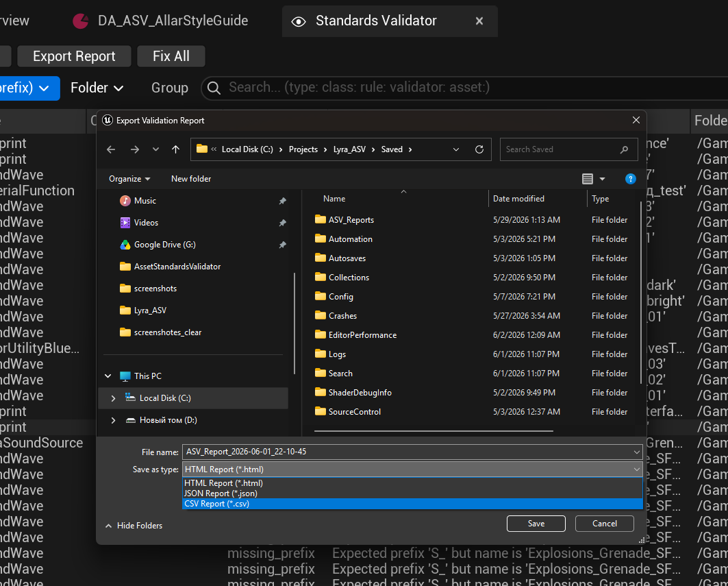Cancel the export dialog
This screenshot has height=586, width=728.
pos(605,523)
